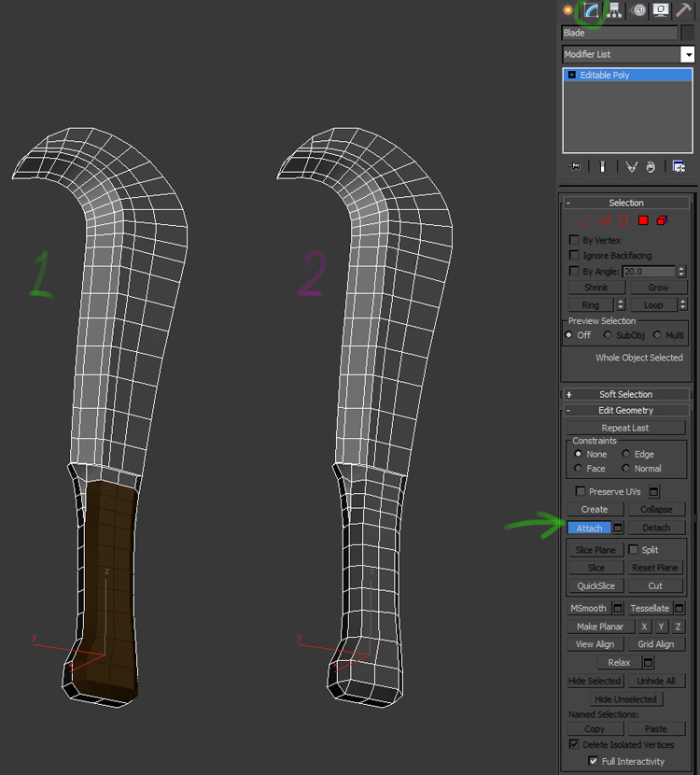Image resolution: width=700 pixels, height=775 pixels.
Task: Click the Loop spinner arrows
Action: coord(682,305)
